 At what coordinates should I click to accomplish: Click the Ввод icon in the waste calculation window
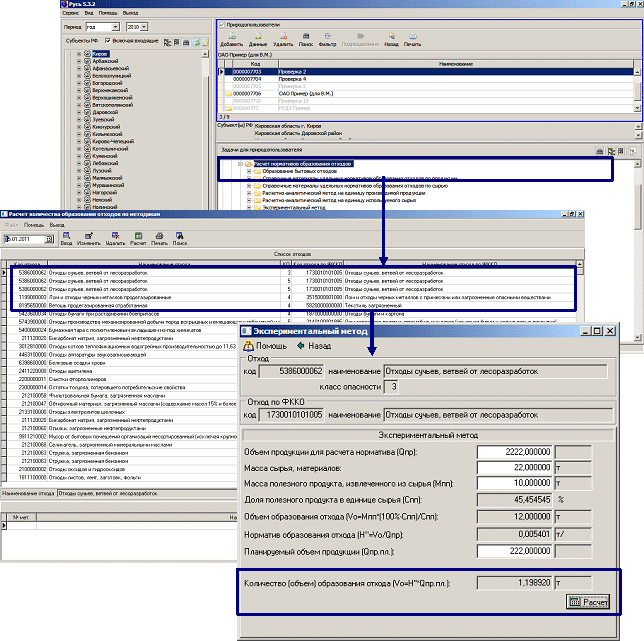(x=66, y=238)
